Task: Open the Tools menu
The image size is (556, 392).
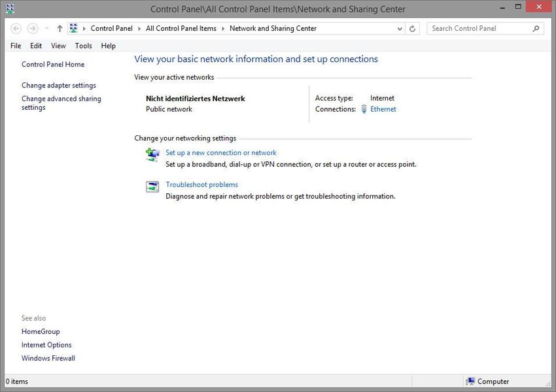Action: click(83, 46)
